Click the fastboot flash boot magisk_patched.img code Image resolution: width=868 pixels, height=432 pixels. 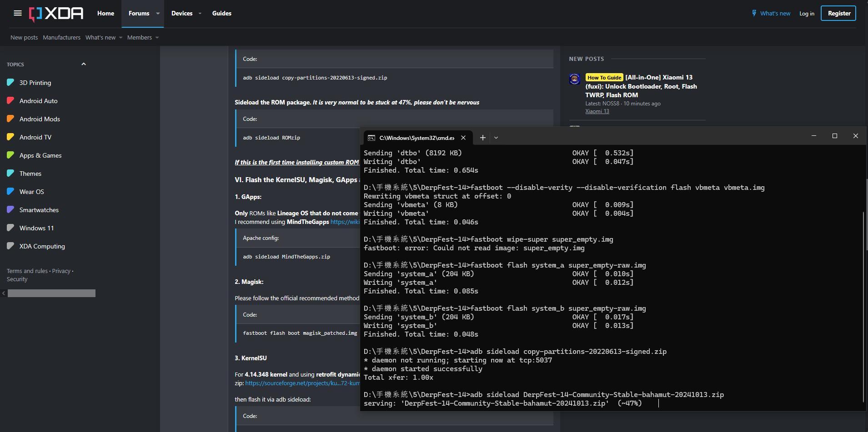[x=300, y=333]
